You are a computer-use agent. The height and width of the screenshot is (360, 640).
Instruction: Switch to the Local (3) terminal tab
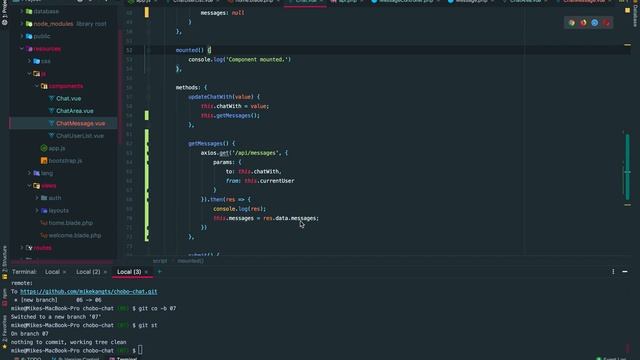tap(129, 272)
